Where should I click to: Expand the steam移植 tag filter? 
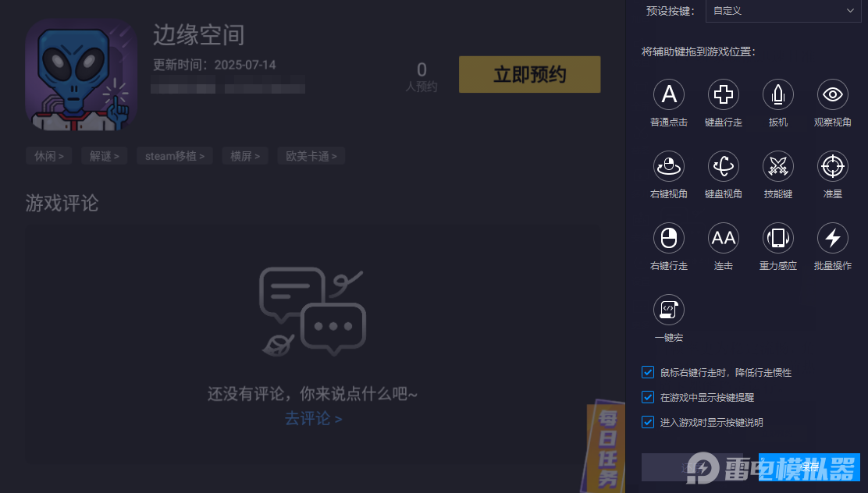174,155
